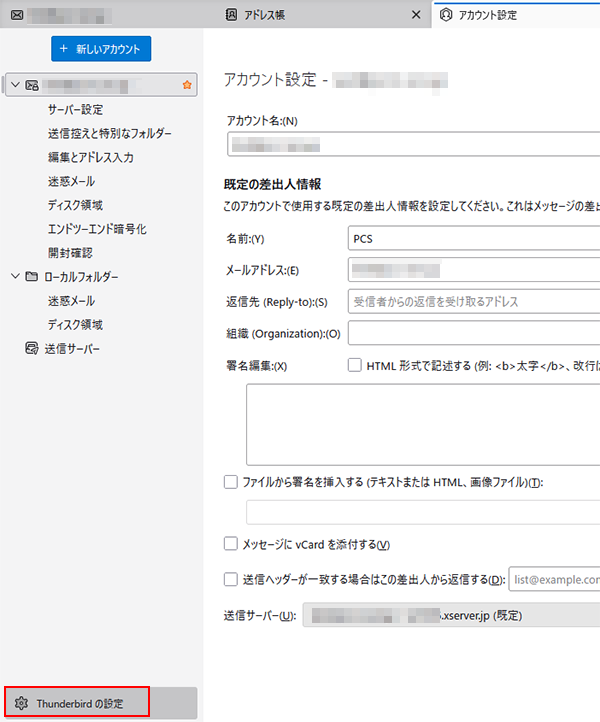
Task: Enable メッセージに vCard を添付する checkbox
Action: (x=231, y=544)
